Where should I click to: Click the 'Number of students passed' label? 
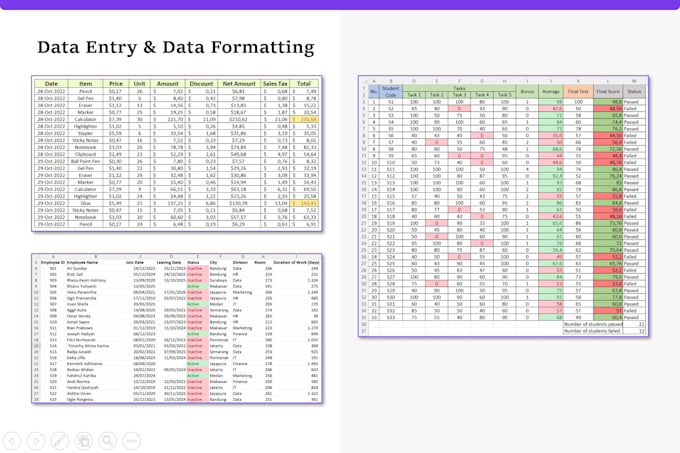(x=593, y=324)
